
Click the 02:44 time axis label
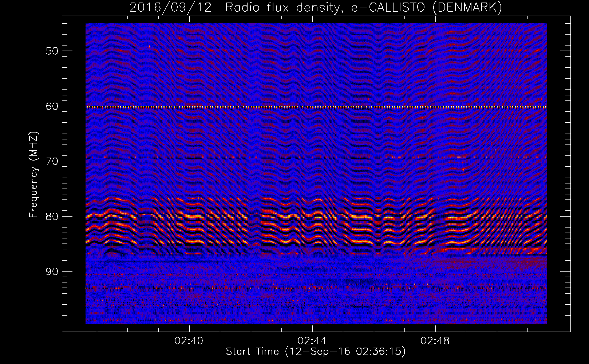click(312, 341)
